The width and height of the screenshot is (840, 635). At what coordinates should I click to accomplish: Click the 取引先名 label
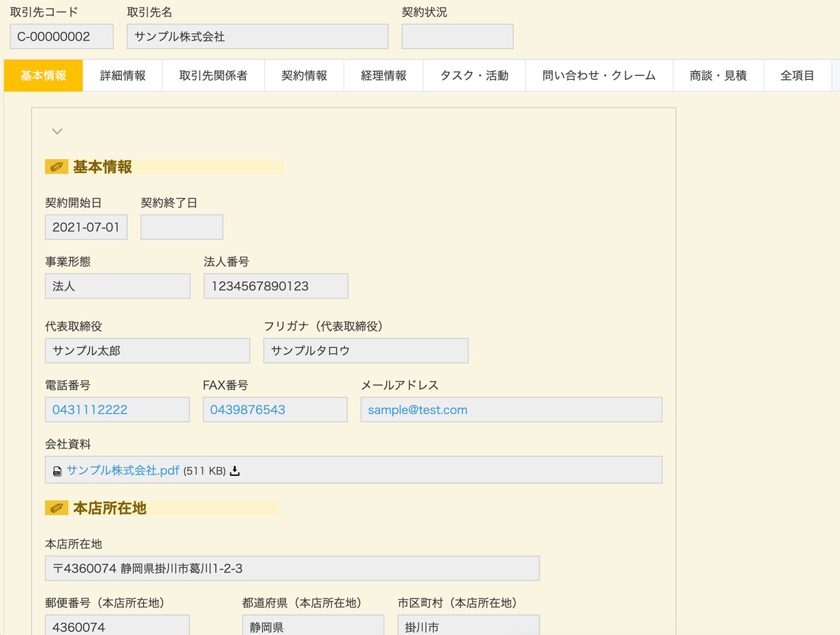point(150,12)
